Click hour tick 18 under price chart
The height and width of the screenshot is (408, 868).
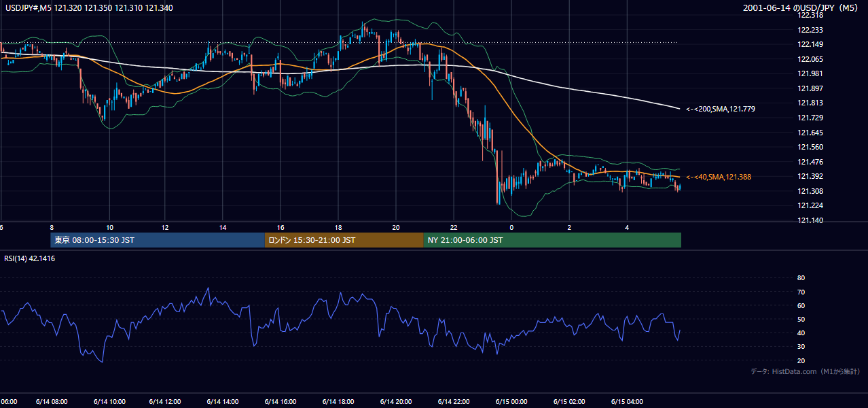tap(338, 227)
